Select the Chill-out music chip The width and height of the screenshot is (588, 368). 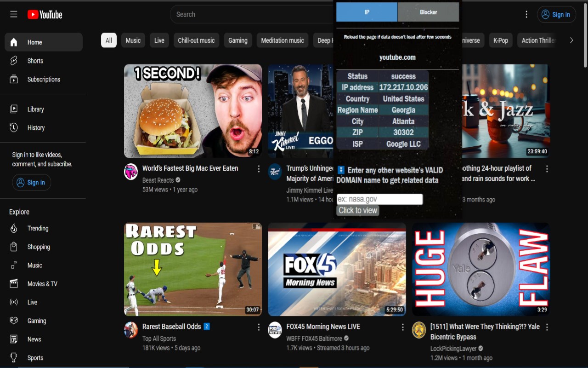(196, 40)
